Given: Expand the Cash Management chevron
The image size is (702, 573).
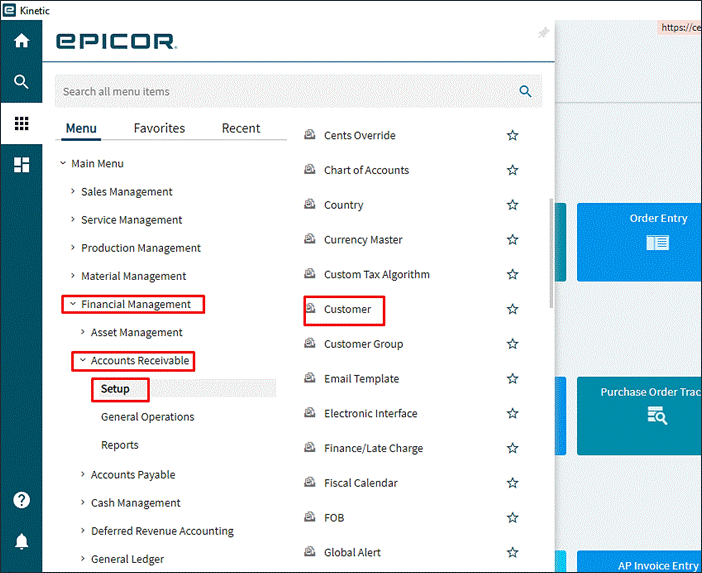Looking at the screenshot, I should coord(82,502).
